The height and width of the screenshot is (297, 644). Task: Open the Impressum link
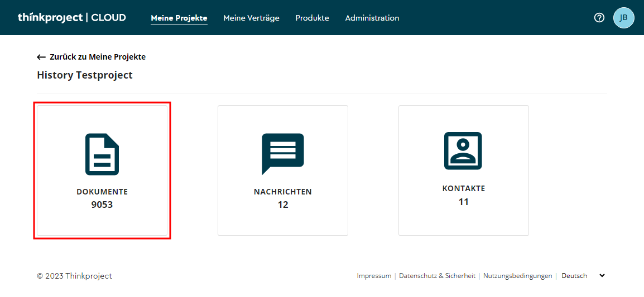pos(374,276)
